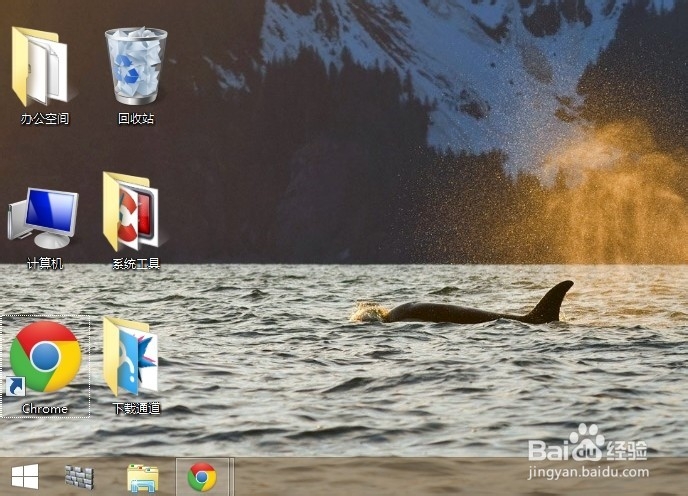Switch to Chrome in the taskbar

pos(202,477)
